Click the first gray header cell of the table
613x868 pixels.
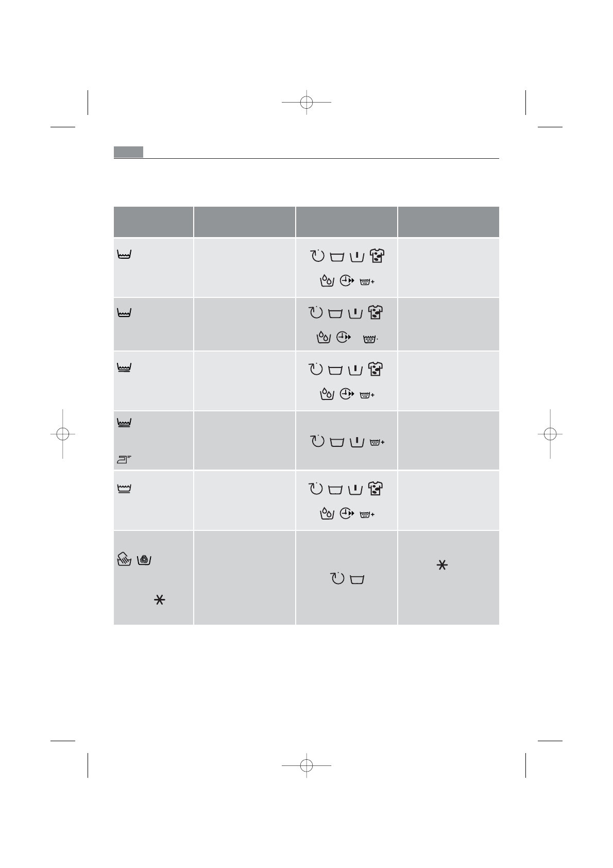pyautogui.click(x=154, y=222)
